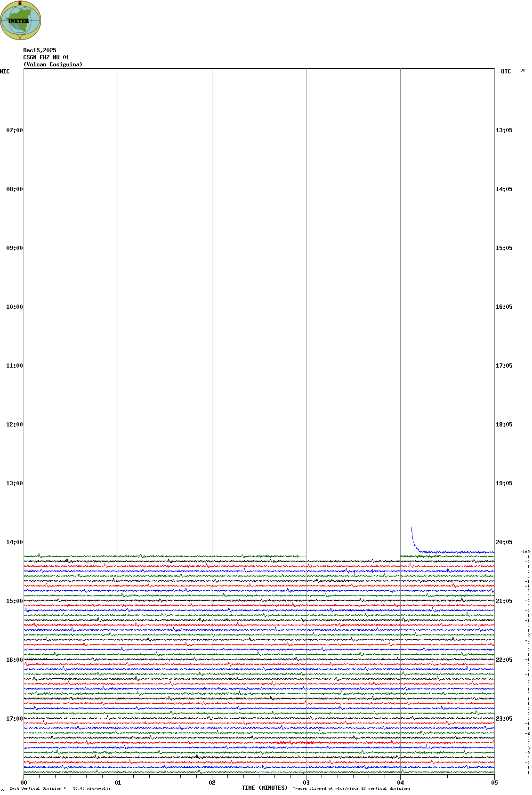Click the 23:05 UTC time label
Screen dimensions: 532x795
[x=504, y=719]
